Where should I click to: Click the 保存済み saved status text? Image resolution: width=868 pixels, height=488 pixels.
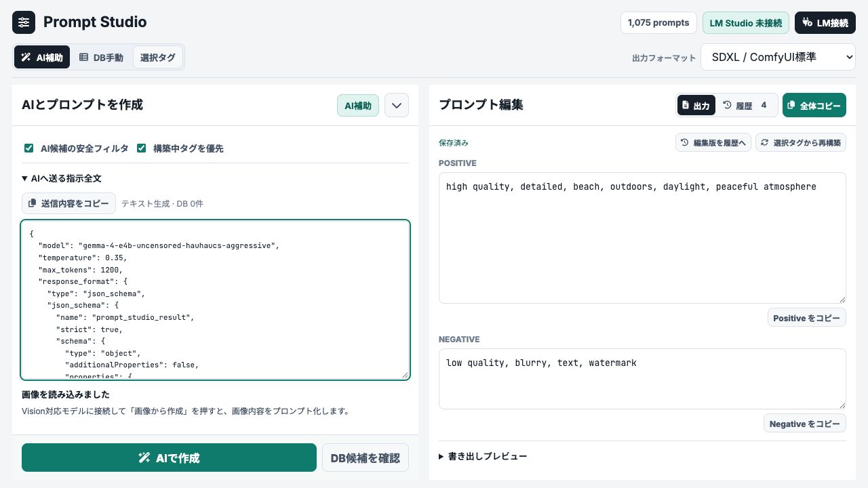coord(454,143)
